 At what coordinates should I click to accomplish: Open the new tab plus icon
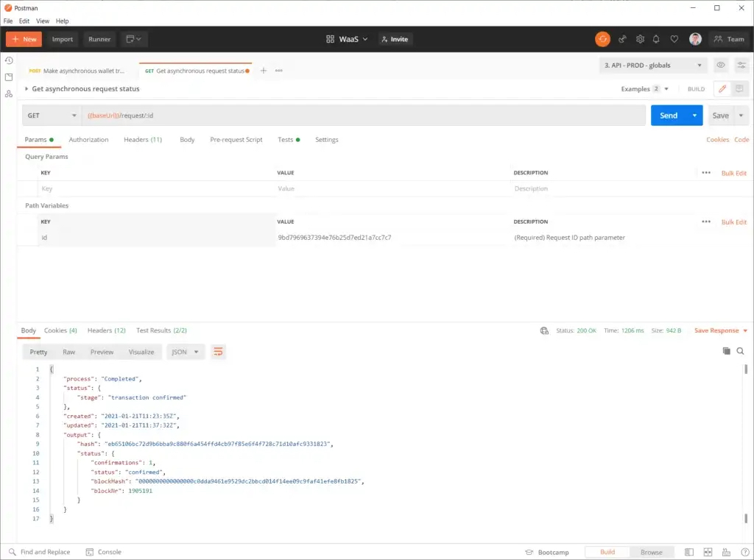point(264,71)
